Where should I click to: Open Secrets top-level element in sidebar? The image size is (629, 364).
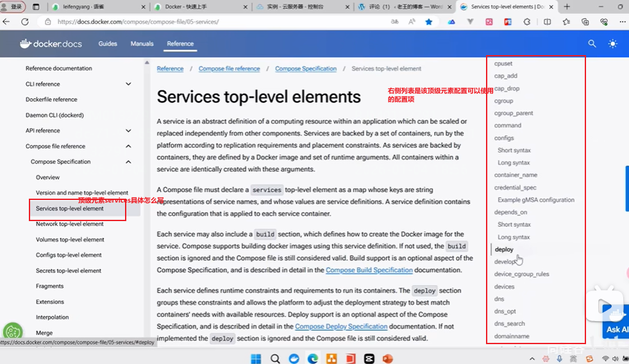68,270
